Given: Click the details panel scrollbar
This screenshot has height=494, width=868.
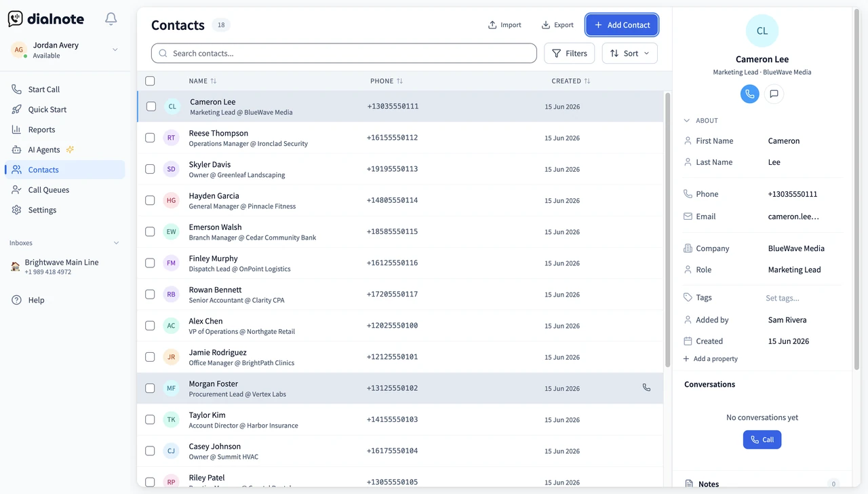Looking at the screenshot, I should click(x=856, y=190).
